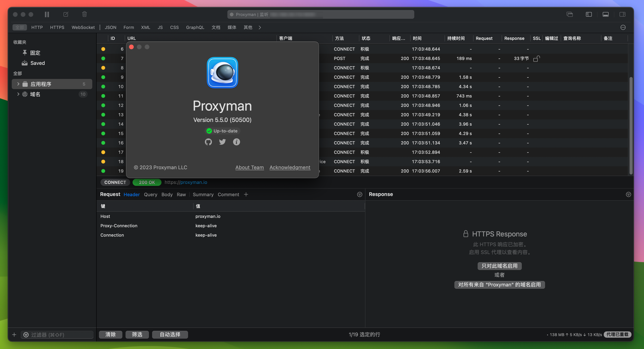This screenshot has width=644, height=349.
Task: Click the more tabs expander arrow
Action: (x=260, y=27)
